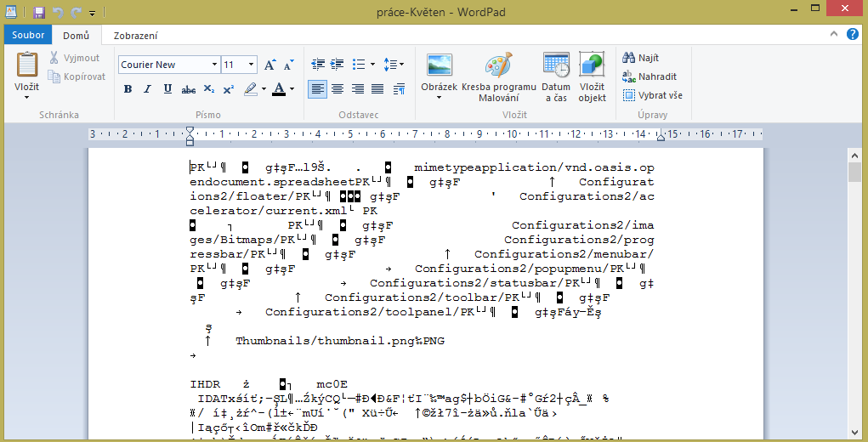
Task: Insert Kresba programu Malování paint drawing
Action: [x=499, y=76]
